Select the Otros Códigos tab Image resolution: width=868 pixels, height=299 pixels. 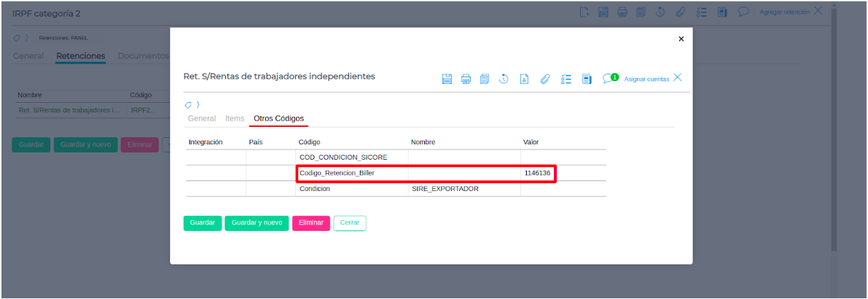[x=278, y=118]
